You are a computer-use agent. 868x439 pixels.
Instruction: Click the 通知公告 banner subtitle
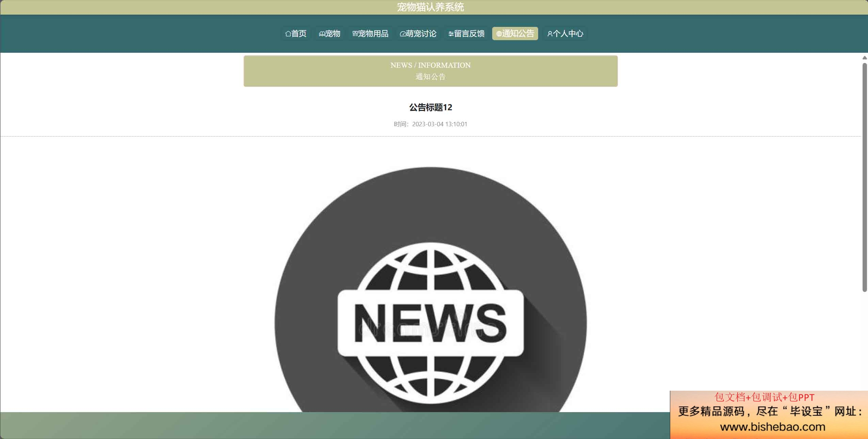(430, 77)
